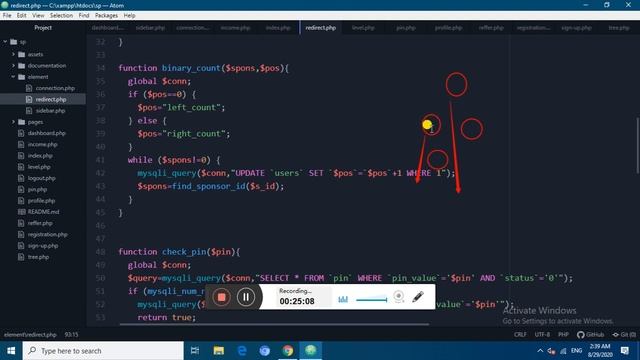The image size is (640, 360).
Task: Pause the screen recording
Action: [246, 297]
